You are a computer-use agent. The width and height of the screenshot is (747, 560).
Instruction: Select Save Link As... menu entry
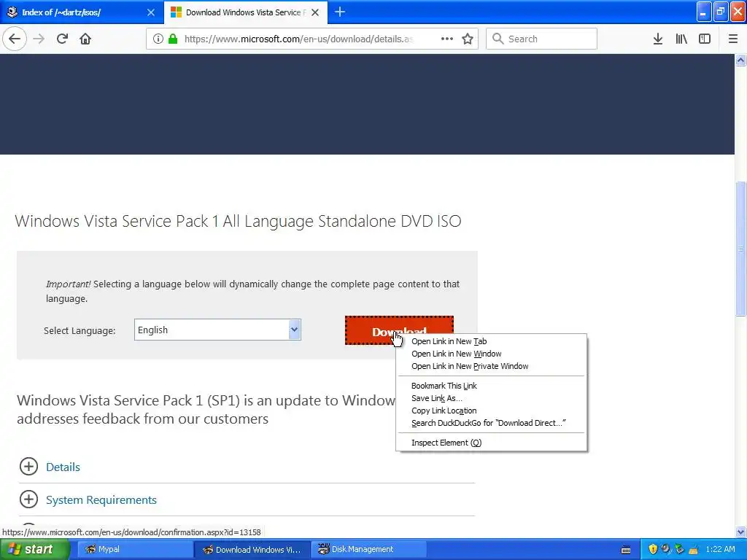tap(491, 398)
